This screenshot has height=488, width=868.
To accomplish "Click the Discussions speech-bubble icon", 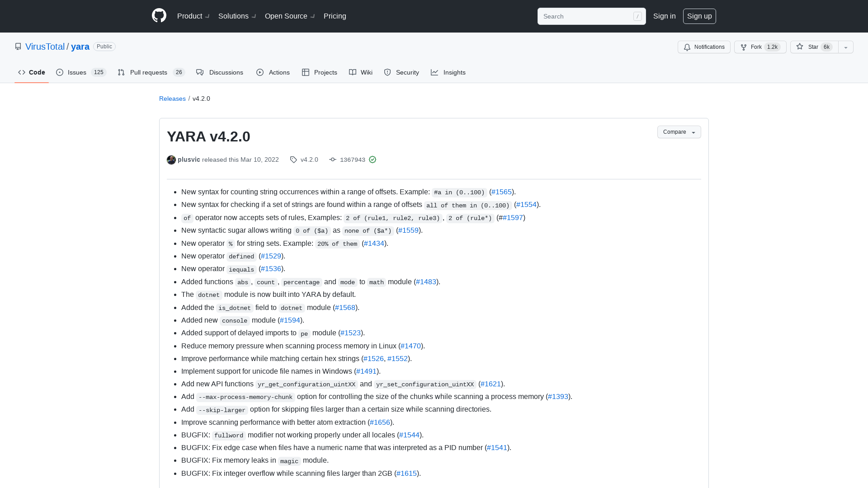I will point(200,72).
